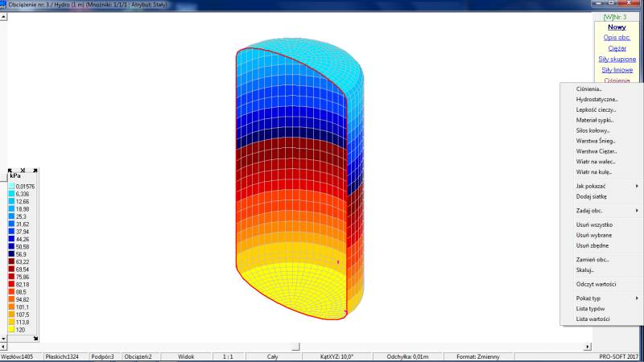The height and width of the screenshot is (362, 644).
Task: Click the X icon atop the kPa legend
Action: pyautogui.click(x=23, y=171)
